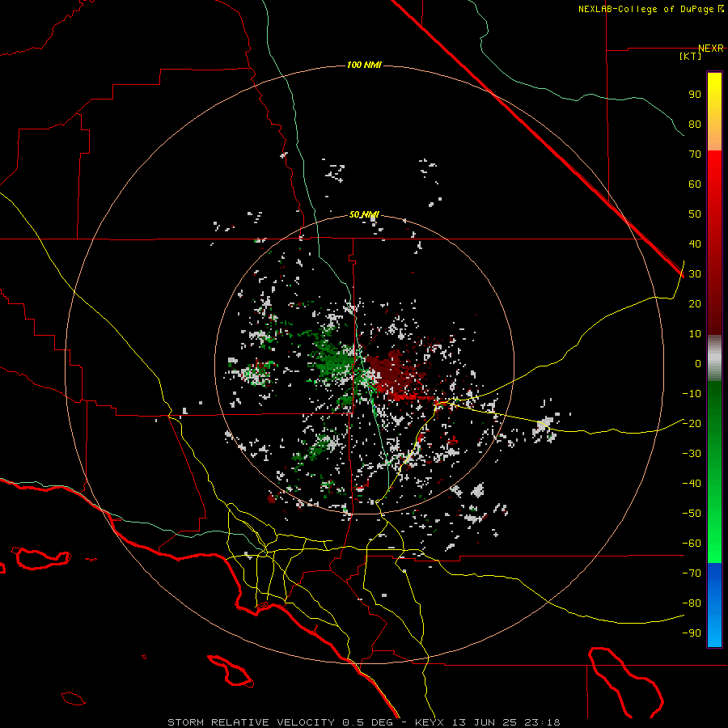Click the [KT] units label
This screenshot has width=728, height=728.
tap(691, 56)
